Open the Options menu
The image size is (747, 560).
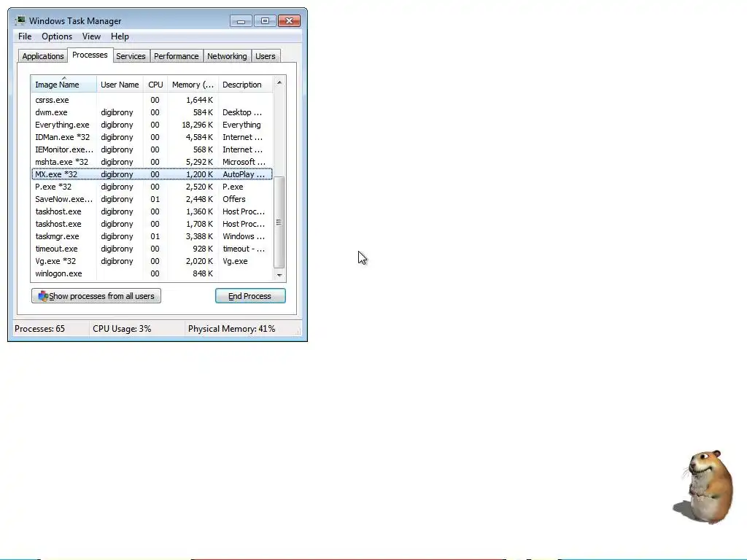pos(57,36)
